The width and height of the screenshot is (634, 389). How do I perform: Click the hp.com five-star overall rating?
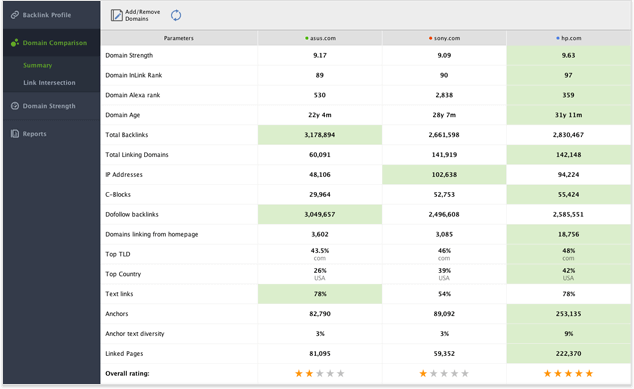point(568,373)
